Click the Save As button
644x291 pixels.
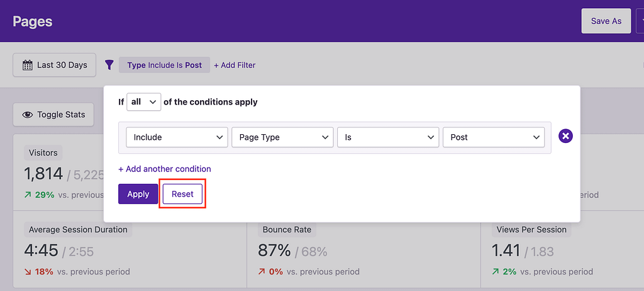click(x=606, y=21)
